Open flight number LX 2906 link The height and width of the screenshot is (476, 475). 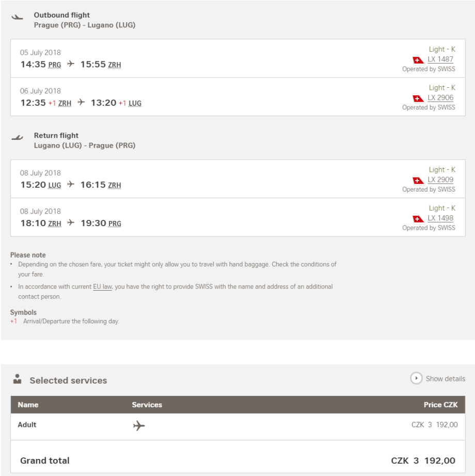click(x=440, y=98)
